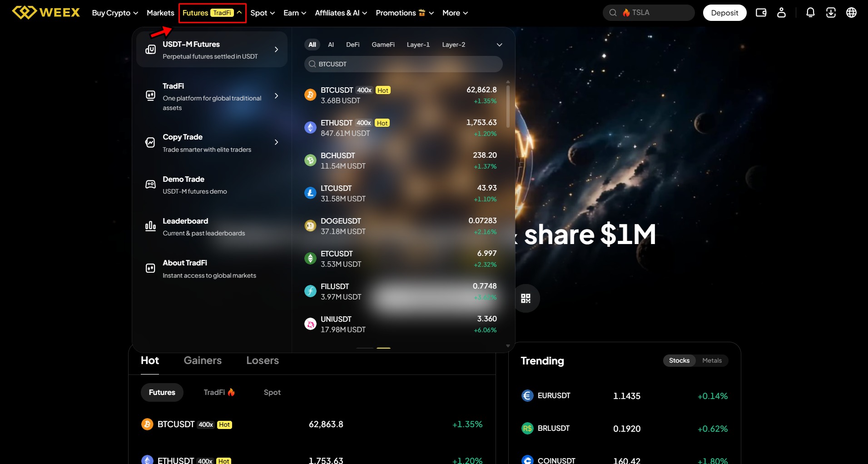Screen dimensions: 868x464
Task: Switch to the Losers tab
Action: coord(263,360)
